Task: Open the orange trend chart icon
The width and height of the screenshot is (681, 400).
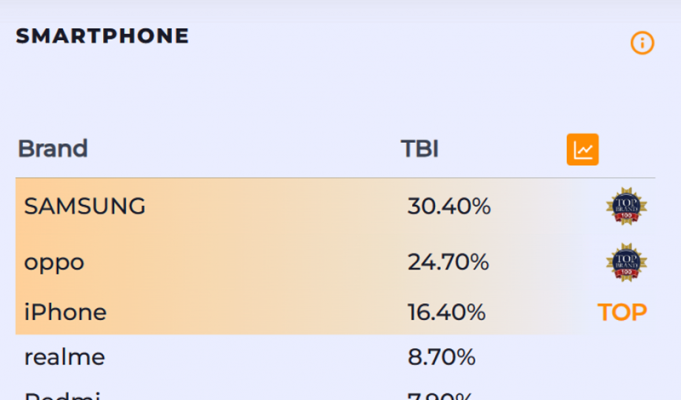Action: tap(582, 149)
